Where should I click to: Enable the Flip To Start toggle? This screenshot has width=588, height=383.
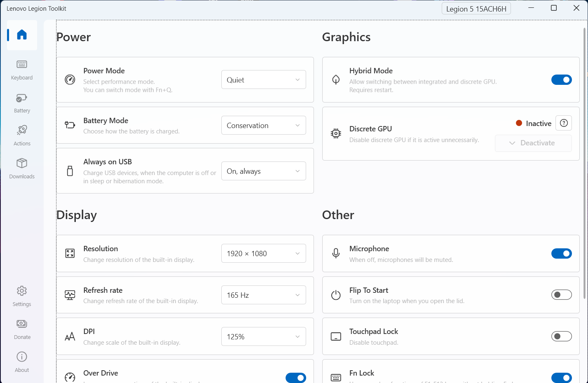562,295
